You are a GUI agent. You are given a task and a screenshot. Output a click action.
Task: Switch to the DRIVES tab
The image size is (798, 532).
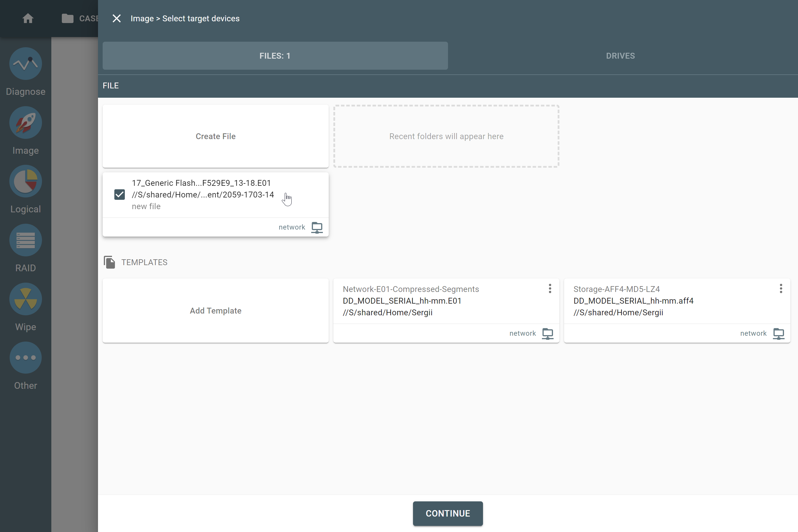[620, 55]
